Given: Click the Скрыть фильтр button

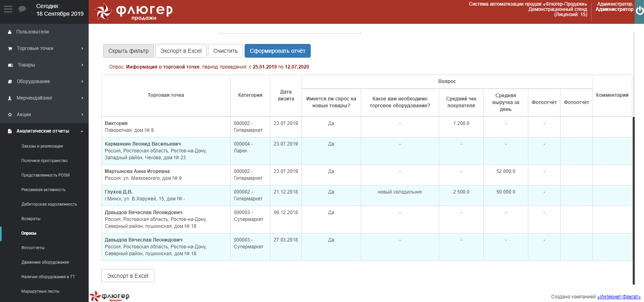Looking at the screenshot, I should point(128,51).
